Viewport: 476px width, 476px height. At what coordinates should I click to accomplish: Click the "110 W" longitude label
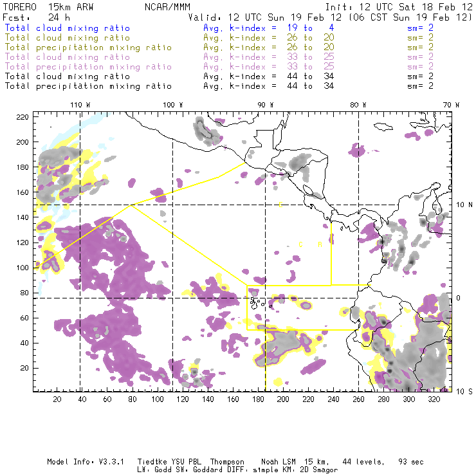click(80, 105)
